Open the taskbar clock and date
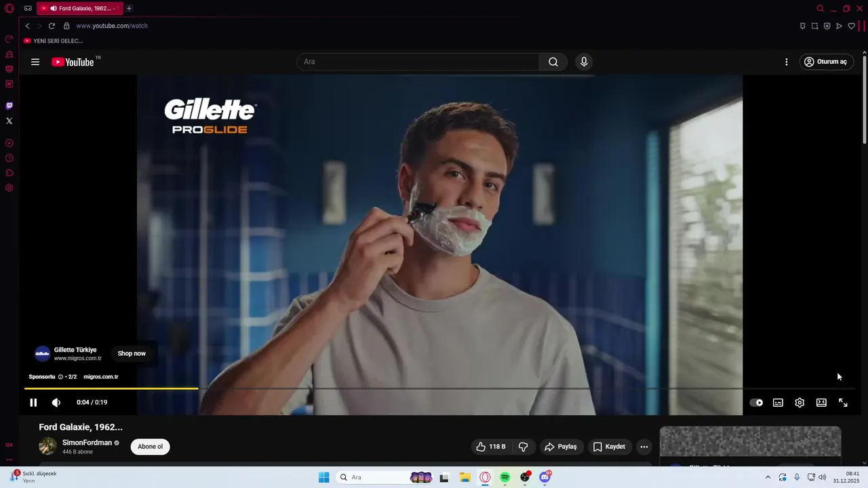 [846, 477]
